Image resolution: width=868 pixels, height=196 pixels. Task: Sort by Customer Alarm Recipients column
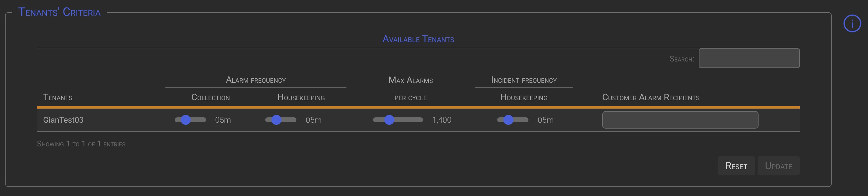(650, 97)
